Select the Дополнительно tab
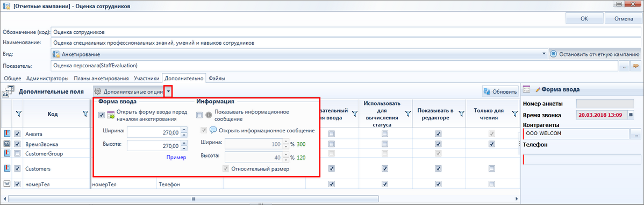644x205 pixels. pos(184,78)
